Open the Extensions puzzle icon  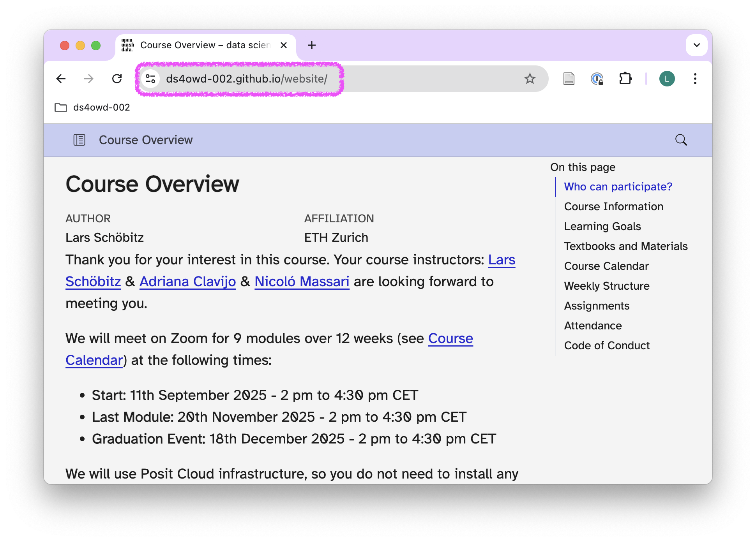tap(625, 79)
